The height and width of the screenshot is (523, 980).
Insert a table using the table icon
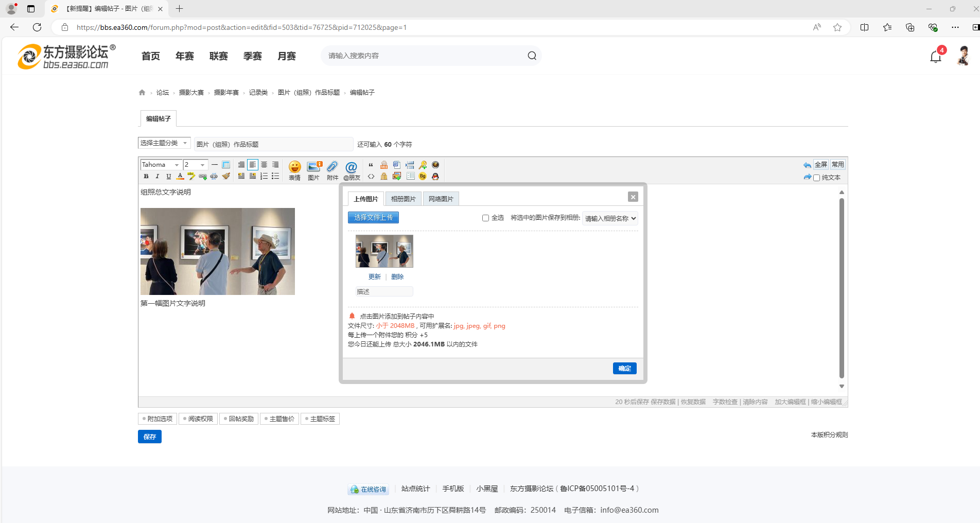[x=226, y=165]
